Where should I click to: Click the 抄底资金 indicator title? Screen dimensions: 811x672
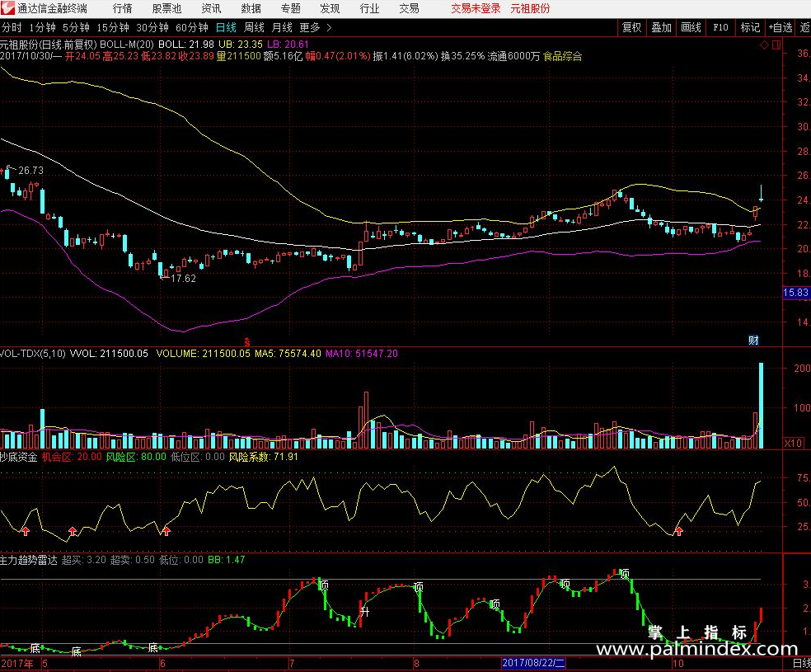(x=19, y=457)
